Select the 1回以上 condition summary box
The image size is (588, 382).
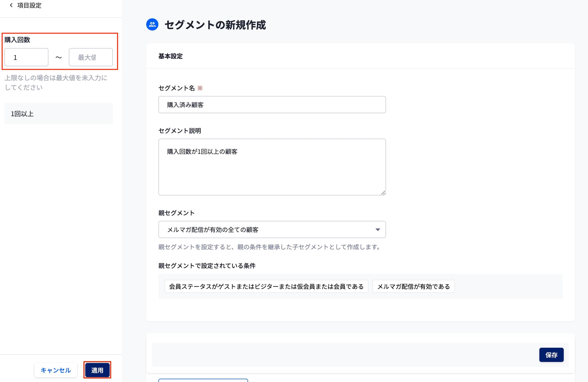59,114
